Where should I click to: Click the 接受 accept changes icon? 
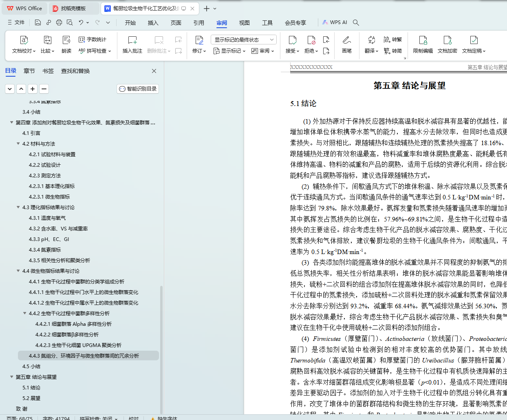293,40
